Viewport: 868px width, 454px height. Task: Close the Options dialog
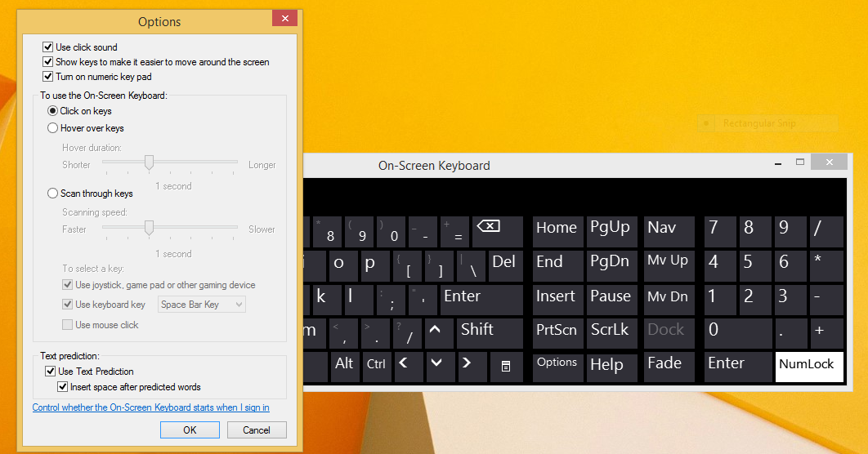tap(284, 18)
